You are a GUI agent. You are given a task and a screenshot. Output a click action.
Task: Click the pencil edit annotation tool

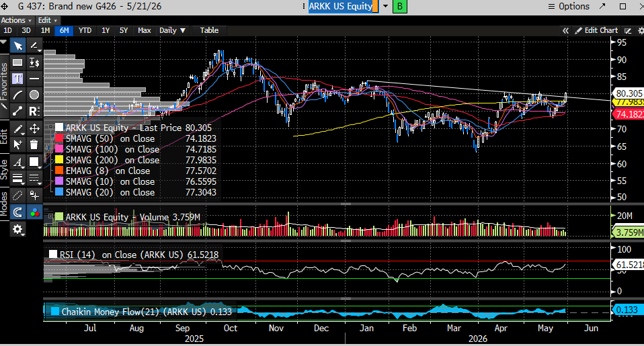tap(17, 129)
